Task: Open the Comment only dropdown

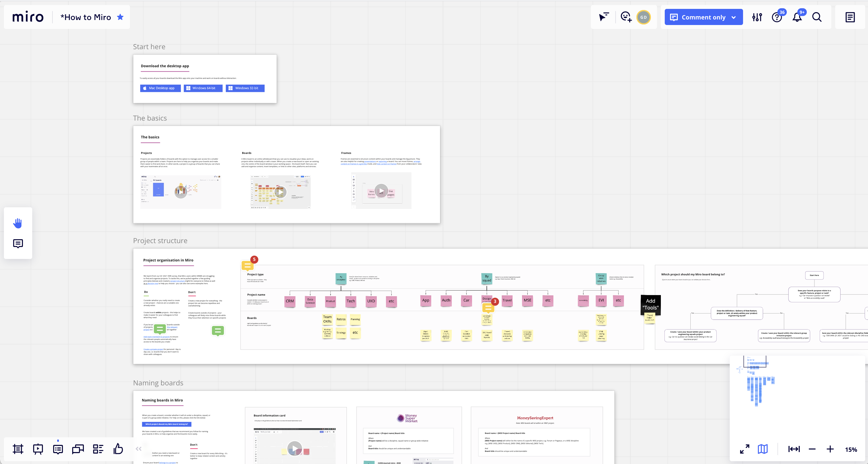Action: [x=704, y=17]
